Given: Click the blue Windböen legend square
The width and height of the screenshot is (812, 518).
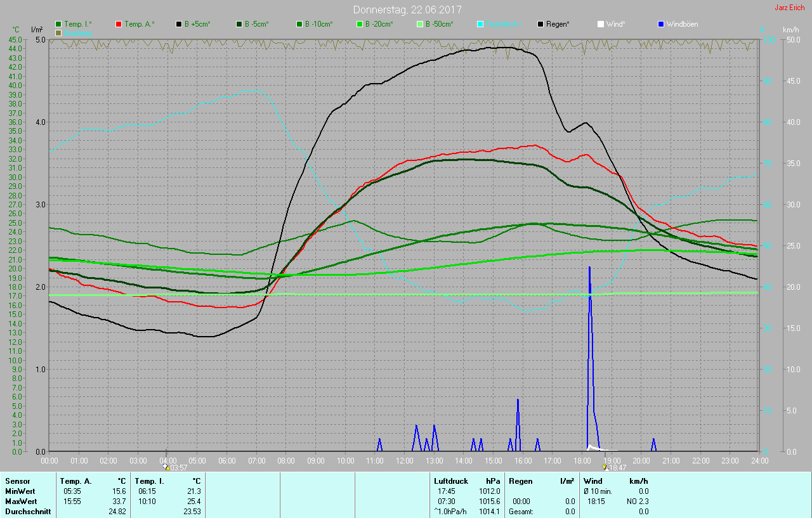Looking at the screenshot, I should point(661,24).
